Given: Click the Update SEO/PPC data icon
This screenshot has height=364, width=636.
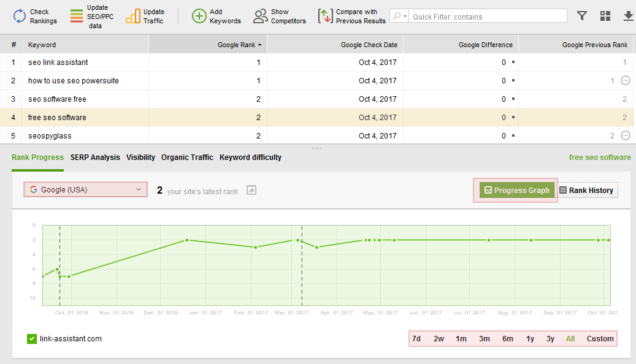Looking at the screenshot, I should pos(76,16).
